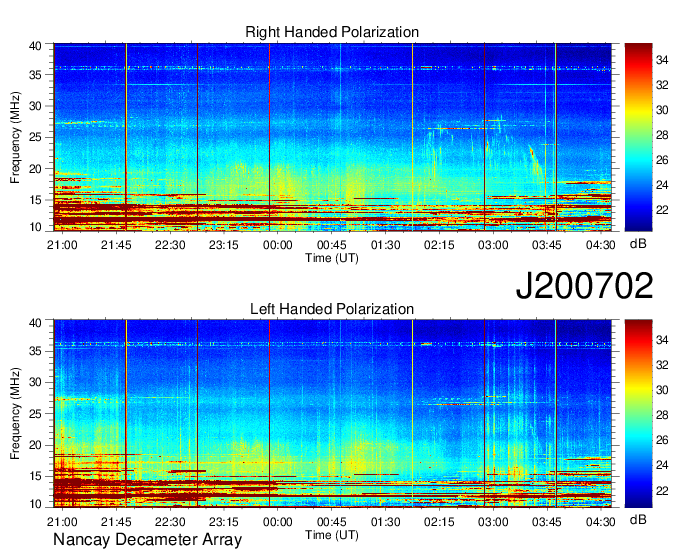The height and width of the screenshot is (552, 680).
Task: Click the 22 dB tick on Right Handed colorbar
Action: click(x=662, y=210)
